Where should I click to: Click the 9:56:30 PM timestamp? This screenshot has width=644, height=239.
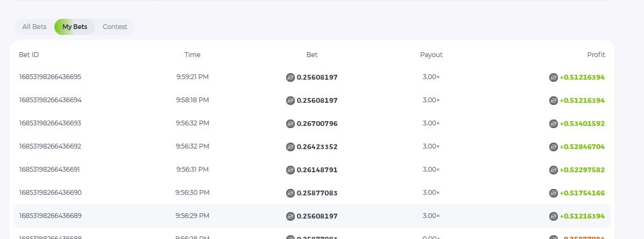192,193
